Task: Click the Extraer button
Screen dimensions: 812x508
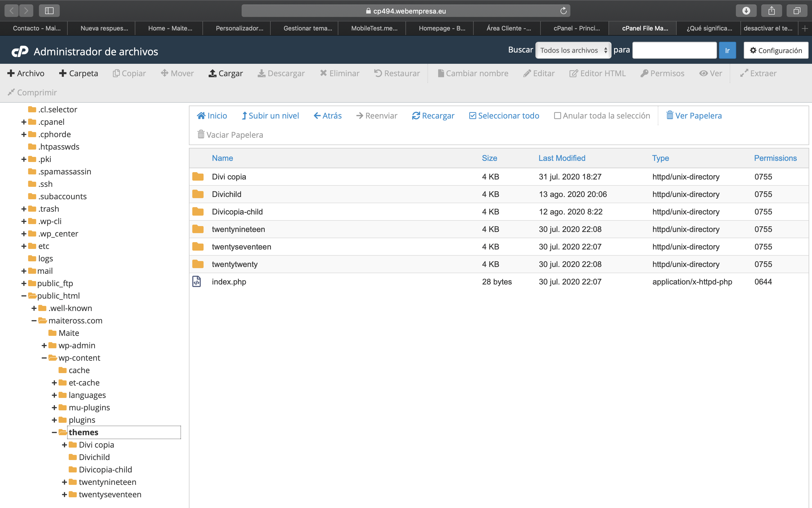Action: pyautogui.click(x=758, y=73)
